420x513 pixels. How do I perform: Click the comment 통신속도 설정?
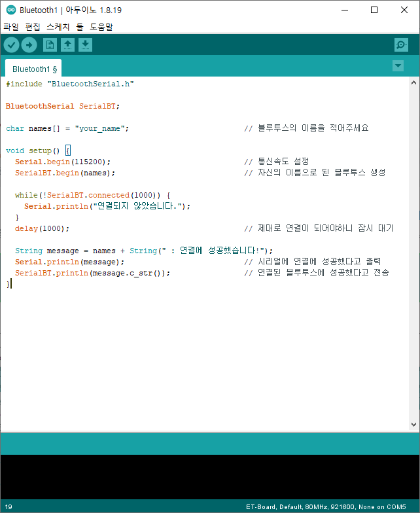pyautogui.click(x=277, y=161)
